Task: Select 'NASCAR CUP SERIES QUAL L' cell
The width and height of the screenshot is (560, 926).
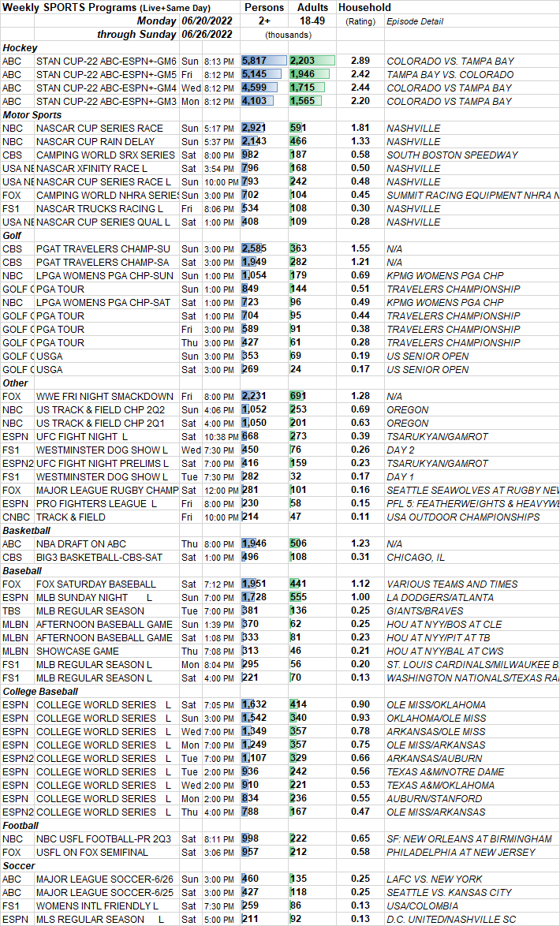Action: click(103, 222)
